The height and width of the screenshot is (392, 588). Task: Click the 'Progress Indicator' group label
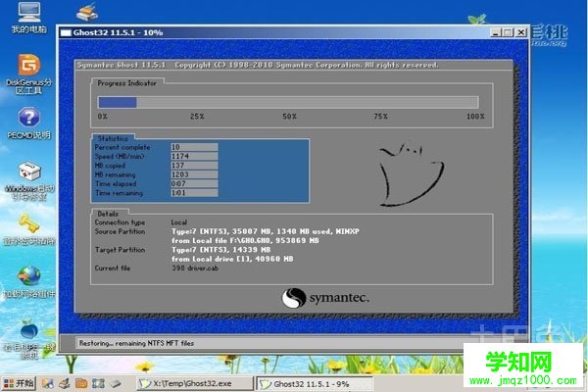(x=126, y=83)
